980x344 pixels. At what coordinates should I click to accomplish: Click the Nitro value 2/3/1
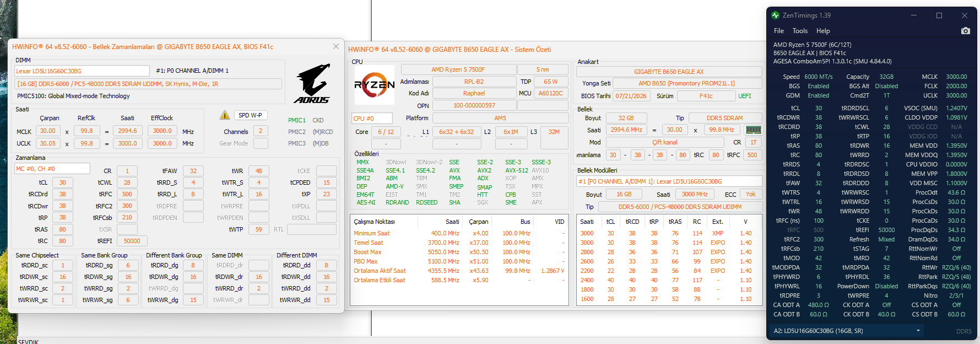click(x=956, y=295)
